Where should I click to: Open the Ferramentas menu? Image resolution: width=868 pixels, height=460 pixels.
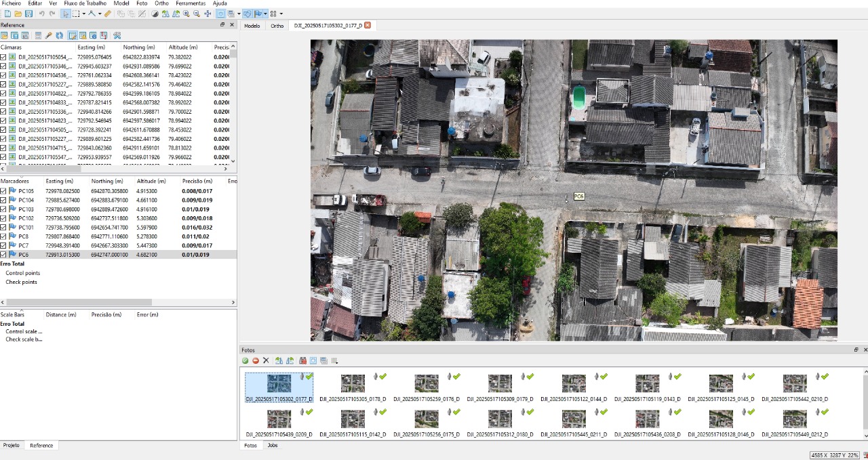click(191, 3)
